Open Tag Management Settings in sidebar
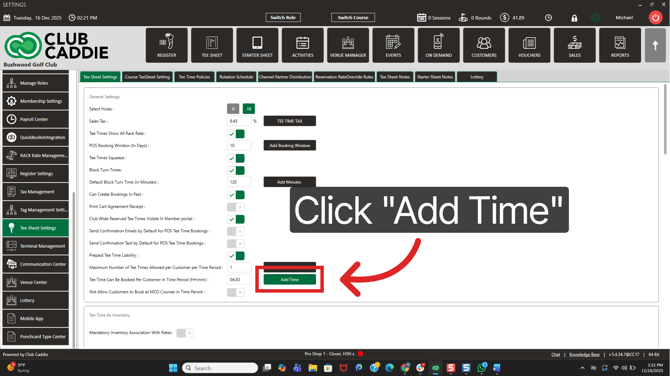This screenshot has width=670, height=376. [x=35, y=210]
